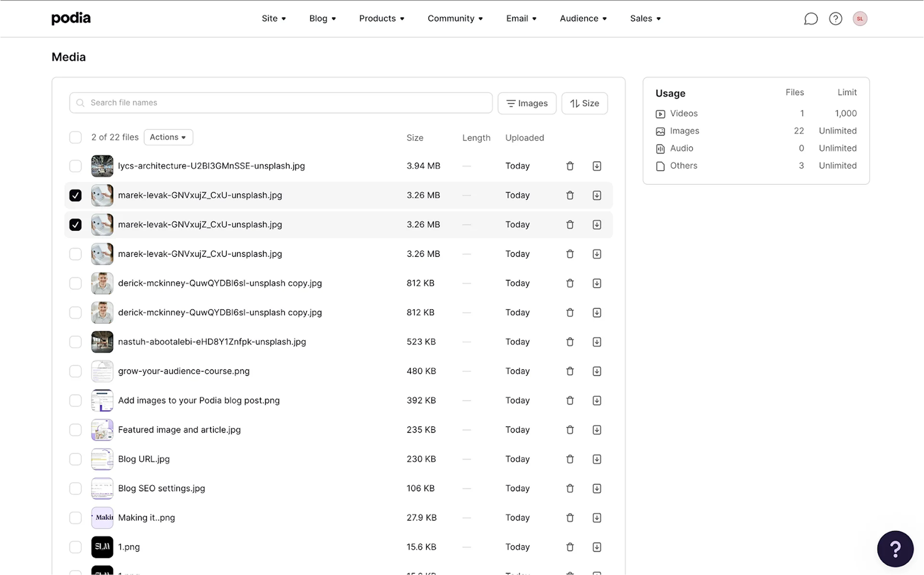This screenshot has height=575, width=924.
Task: Click the Videos usage row
Action: coord(756,113)
